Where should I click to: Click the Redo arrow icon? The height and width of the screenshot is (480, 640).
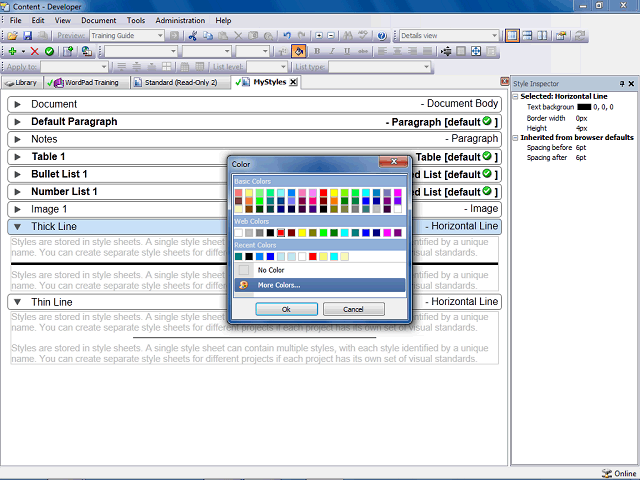tap(301, 36)
